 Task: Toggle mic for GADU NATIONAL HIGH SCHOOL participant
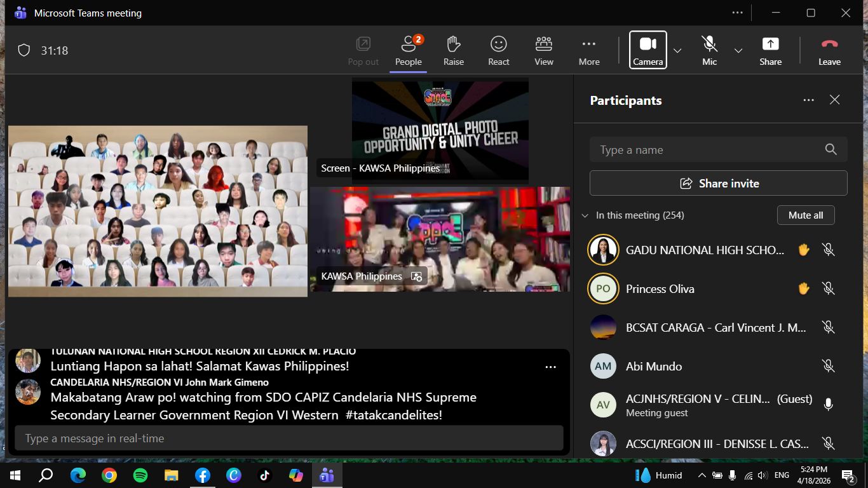pyautogui.click(x=828, y=250)
